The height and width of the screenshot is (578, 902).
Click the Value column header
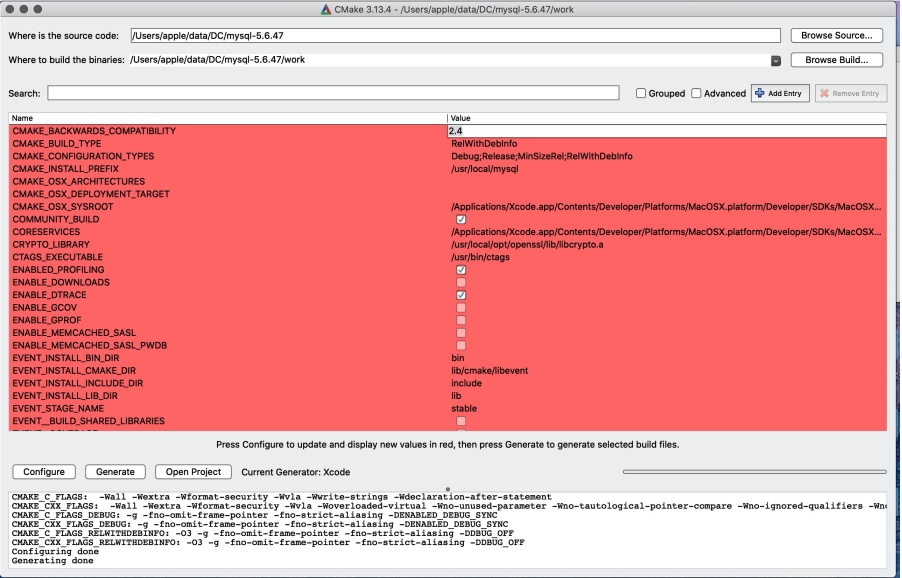coord(667,118)
